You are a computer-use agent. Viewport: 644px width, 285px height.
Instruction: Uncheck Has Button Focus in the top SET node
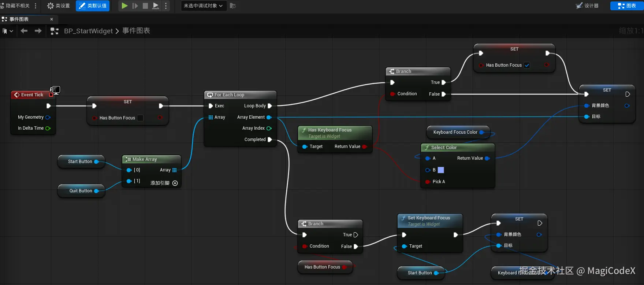click(x=527, y=65)
